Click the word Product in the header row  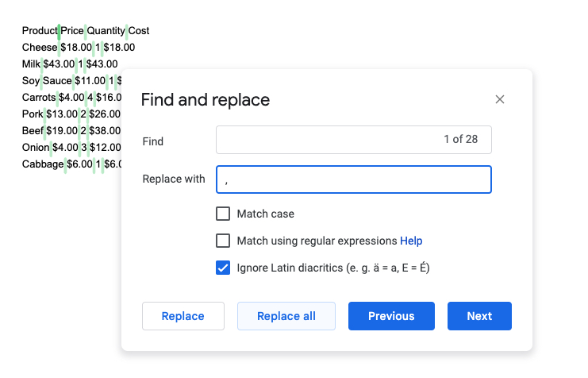coord(39,31)
